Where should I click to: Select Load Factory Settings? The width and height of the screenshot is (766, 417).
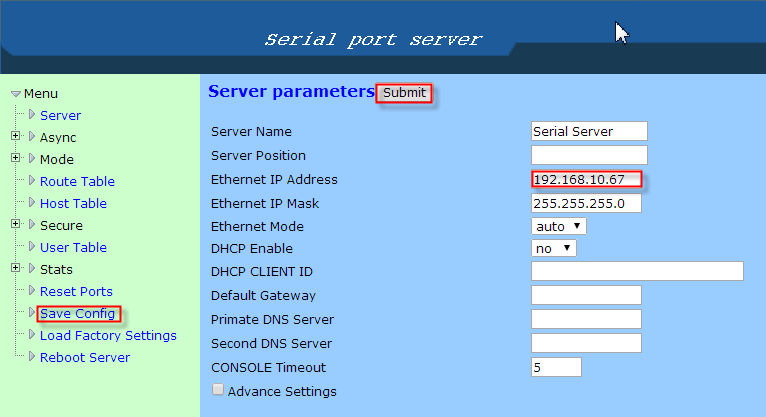pos(108,335)
